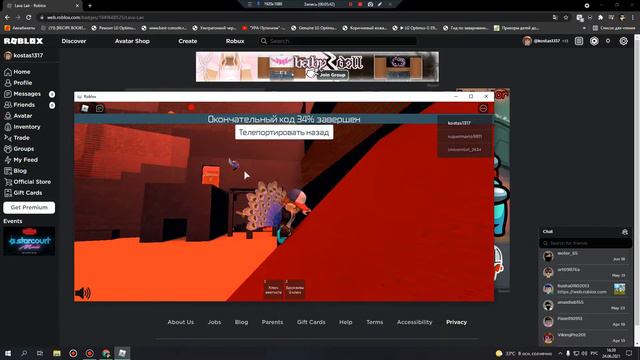Open the Avatar Shop tab
This screenshot has width=640, height=360.
pos(132,41)
